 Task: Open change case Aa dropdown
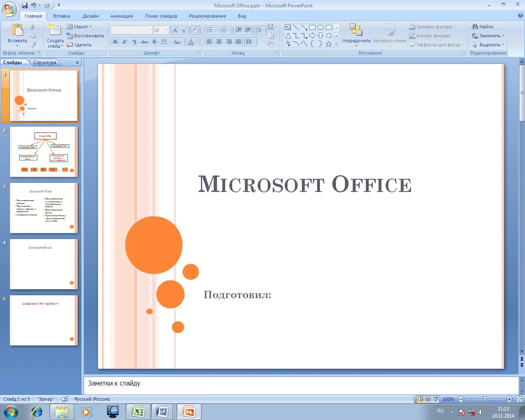click(x=178, y=42)
